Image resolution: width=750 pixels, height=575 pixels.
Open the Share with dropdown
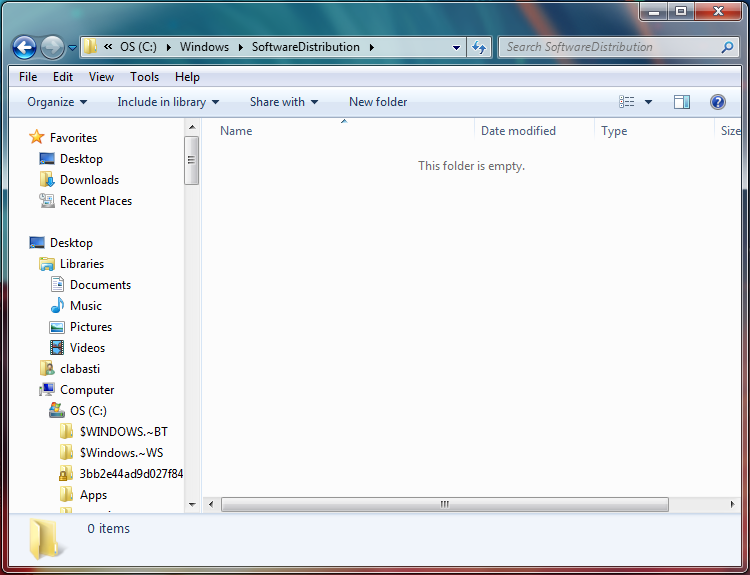click(x=284, y=102)
